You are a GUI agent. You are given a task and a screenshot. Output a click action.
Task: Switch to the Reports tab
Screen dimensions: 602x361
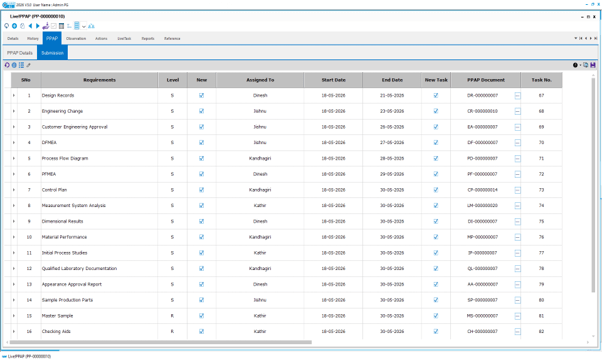pyautogui.click(x=148, y=39)
